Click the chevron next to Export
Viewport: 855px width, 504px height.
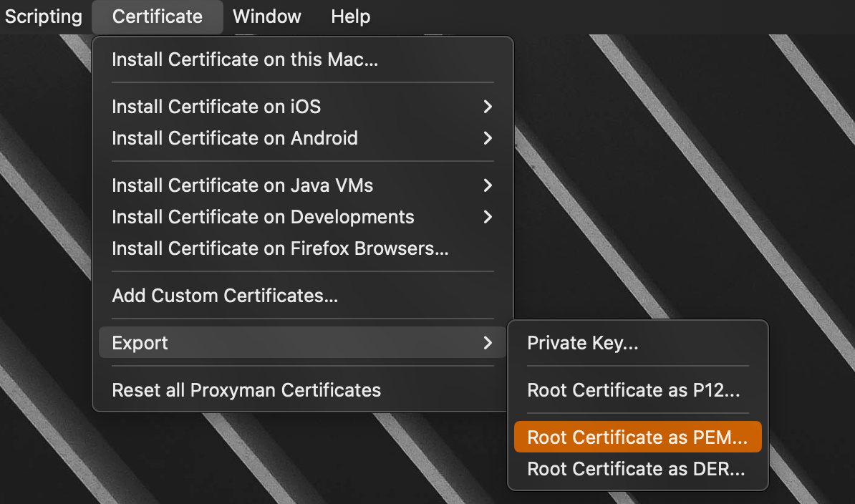[x=488, y=342]
